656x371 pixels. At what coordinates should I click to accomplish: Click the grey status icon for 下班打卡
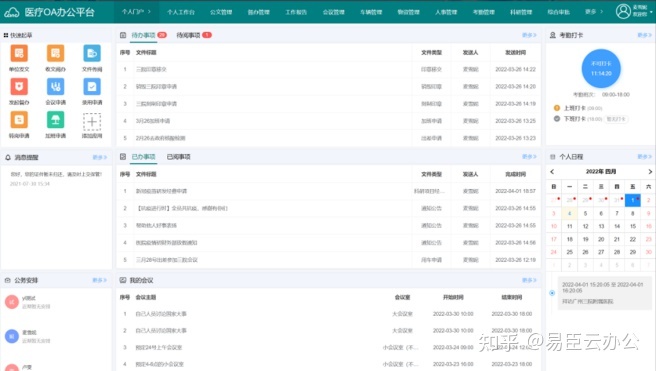click(x=557, y=119)
